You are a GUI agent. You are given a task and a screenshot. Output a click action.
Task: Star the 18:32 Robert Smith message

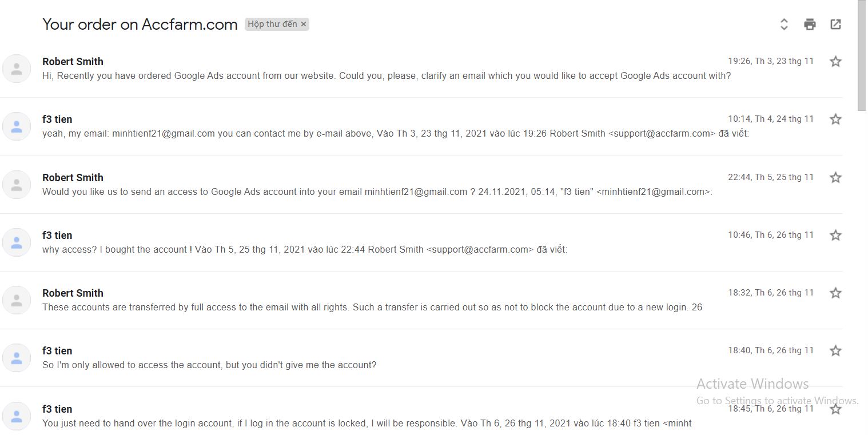click(x=835, y=293)
